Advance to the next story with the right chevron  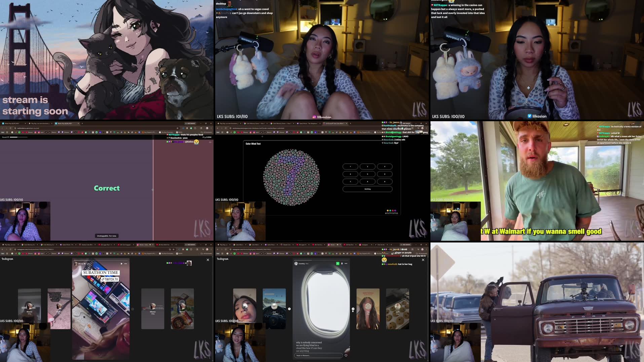353,309
